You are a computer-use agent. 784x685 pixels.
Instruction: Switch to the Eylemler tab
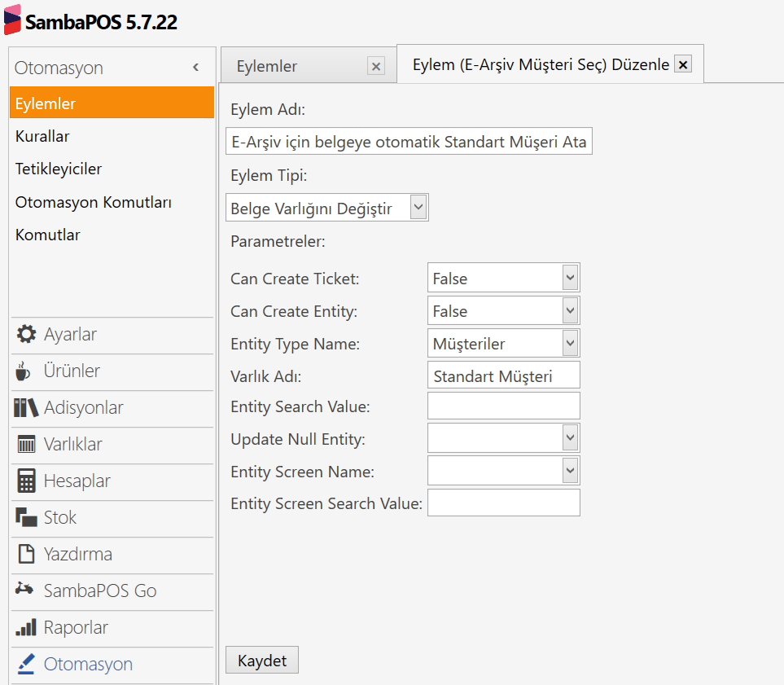tap(267, 67)
